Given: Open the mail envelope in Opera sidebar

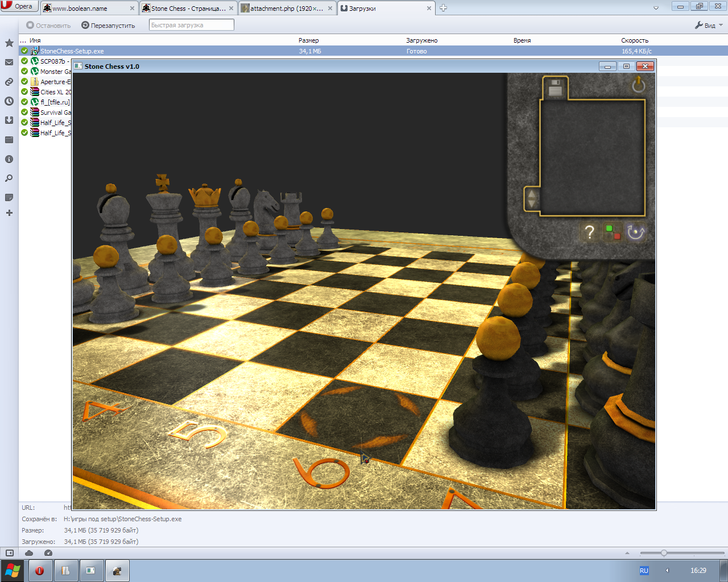Looking at the screenshot, I should [x=9, y=63].
